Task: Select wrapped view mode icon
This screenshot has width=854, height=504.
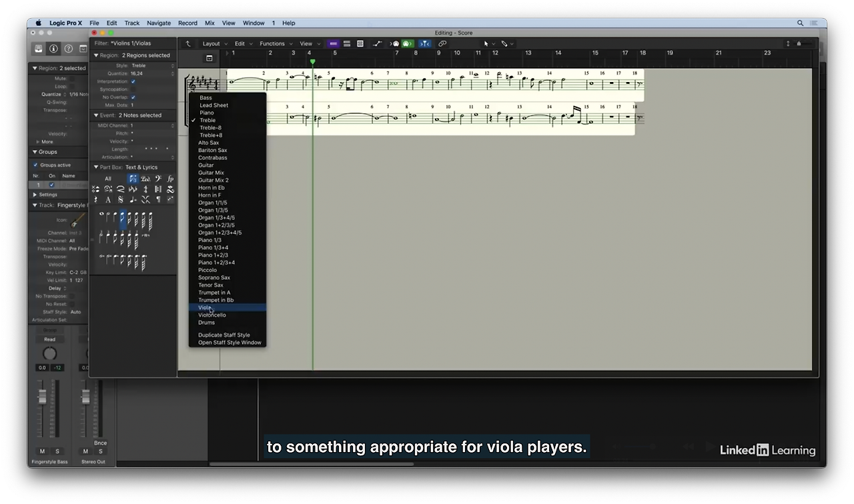Action: click(x=347, y=44)
